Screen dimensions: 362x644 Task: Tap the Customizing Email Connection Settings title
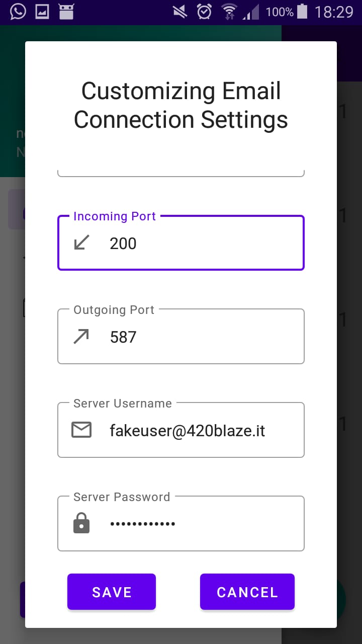click(x=181, y=106)
